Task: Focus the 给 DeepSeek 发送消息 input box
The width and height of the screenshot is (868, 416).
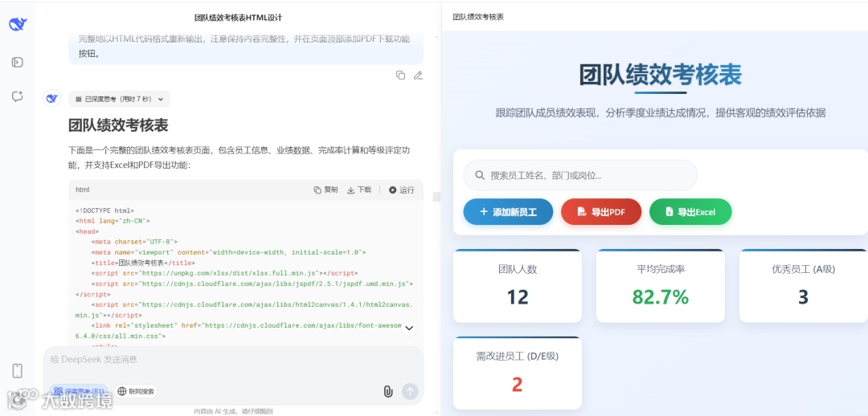Action: tap(233, 360)
